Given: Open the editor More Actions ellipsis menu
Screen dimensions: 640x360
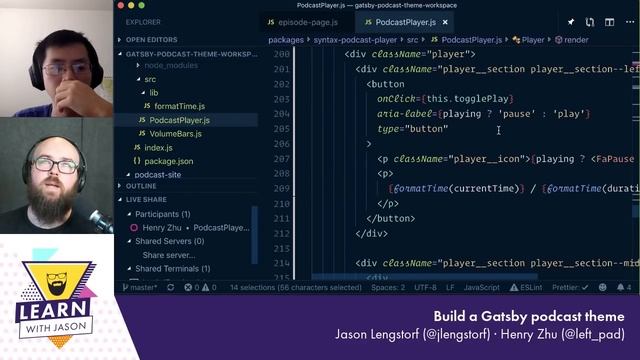Looking at the screenshot, I should pos(630,22).
